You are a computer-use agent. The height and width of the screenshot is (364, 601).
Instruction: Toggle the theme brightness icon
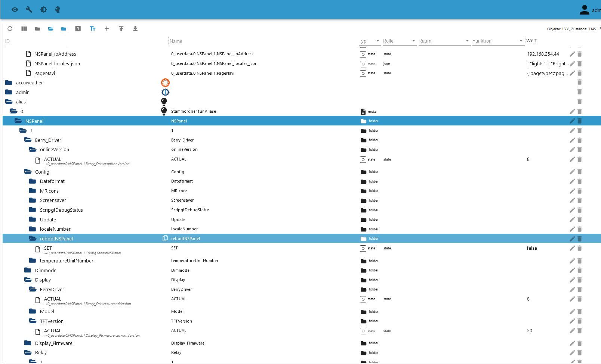43,10
